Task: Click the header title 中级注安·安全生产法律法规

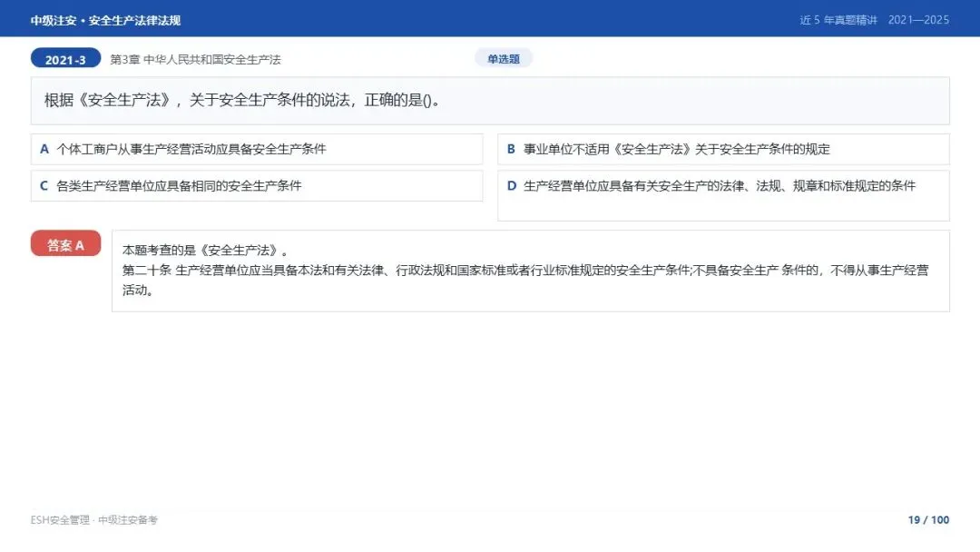Action: coord(105,20)
